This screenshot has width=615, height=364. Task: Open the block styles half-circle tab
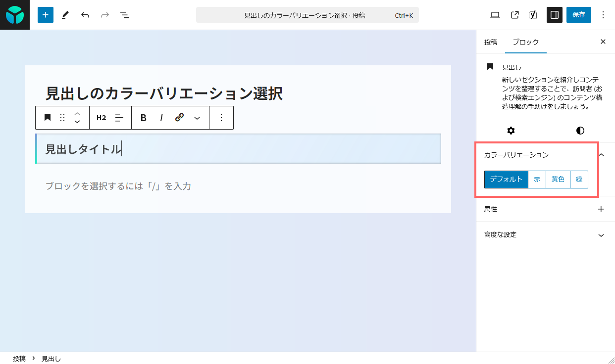580,131
